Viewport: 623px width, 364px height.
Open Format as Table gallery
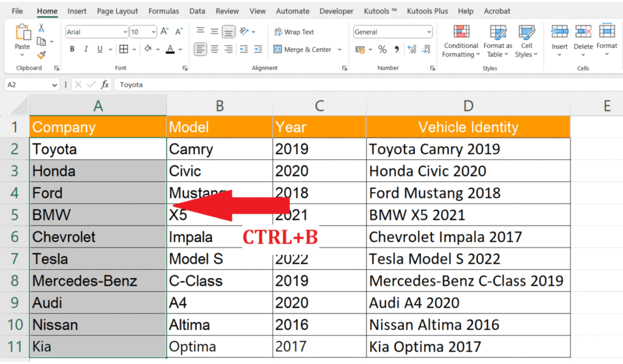[x=498, y=41]
